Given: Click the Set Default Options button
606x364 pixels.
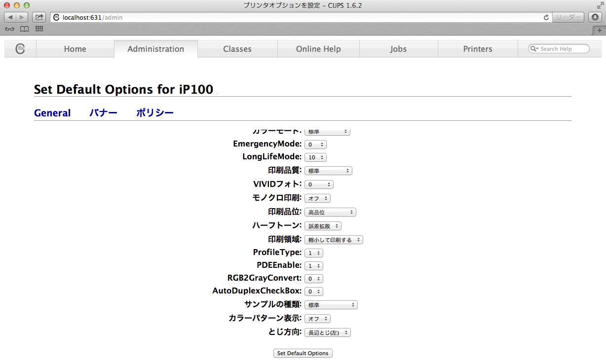Looking at the screenshot, I should pos(303,353).
